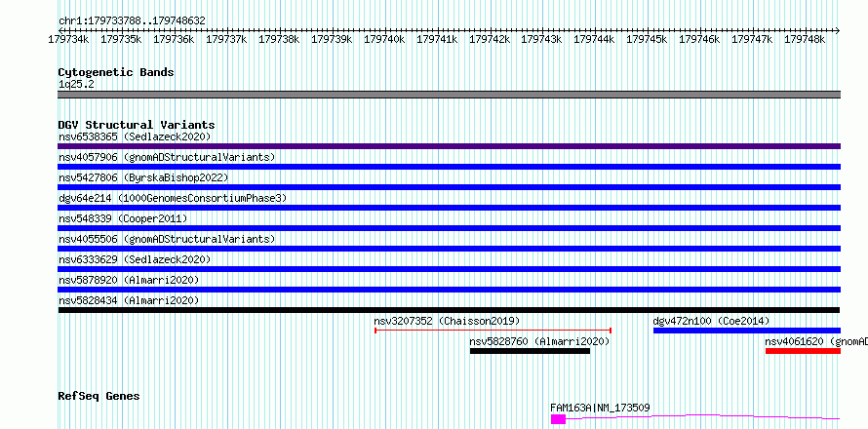Click the gray 1q25.2 cytogenetic band bar
Screen dimensions: 868x429
(449, 95)
